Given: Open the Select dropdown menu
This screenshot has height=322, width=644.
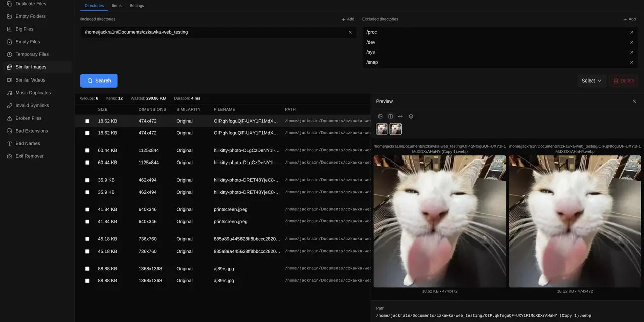Looking at the screenshot, I should click(592, 80).
